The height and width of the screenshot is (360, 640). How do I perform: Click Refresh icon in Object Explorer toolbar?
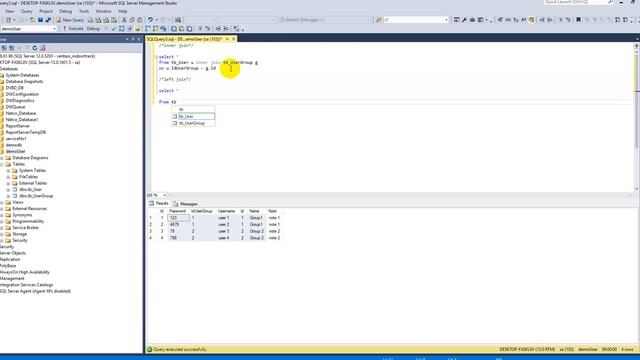(35, 48)
